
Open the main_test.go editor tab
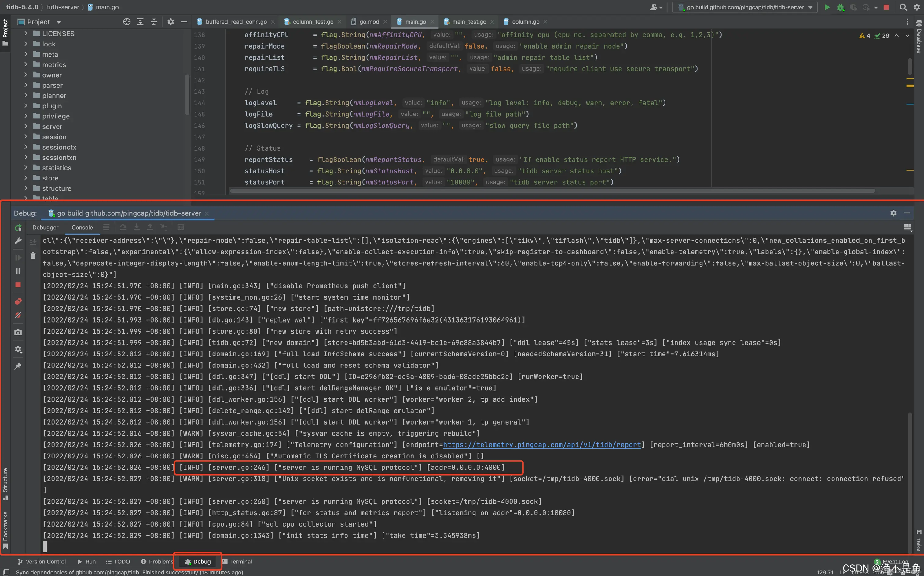point(469,22)
